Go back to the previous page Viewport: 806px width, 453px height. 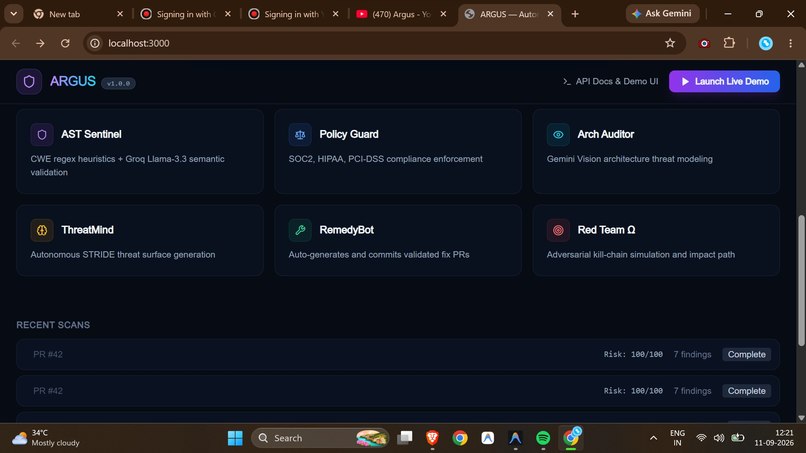[x=16, y=43]
